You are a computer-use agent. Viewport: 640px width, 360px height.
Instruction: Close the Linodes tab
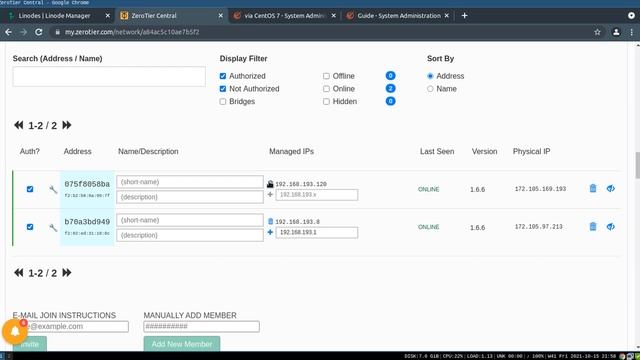pos(108,16)
